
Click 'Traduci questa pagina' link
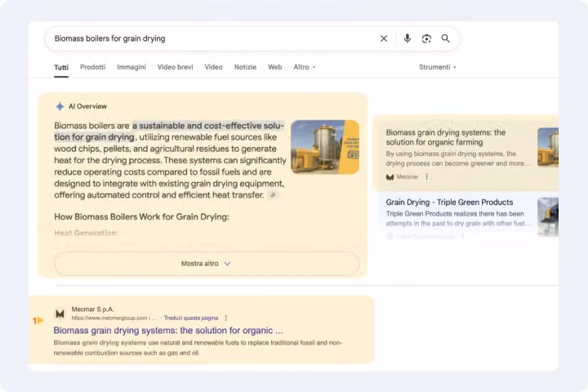[191, 318]
